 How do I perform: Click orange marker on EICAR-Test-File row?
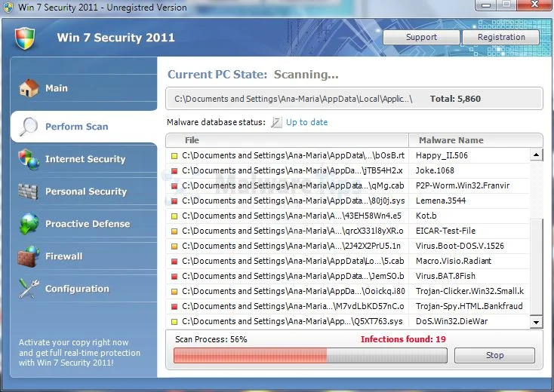coord(174,231)
